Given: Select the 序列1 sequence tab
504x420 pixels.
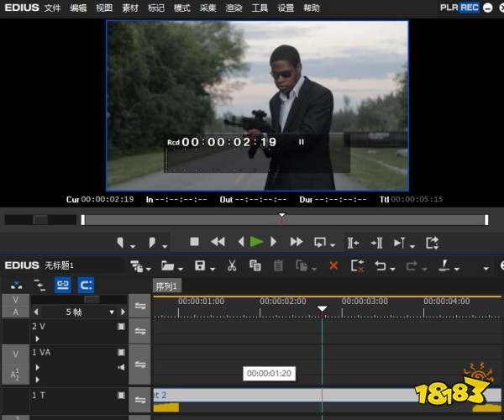Looking at the screenshot, I should (x=168, y=286).
